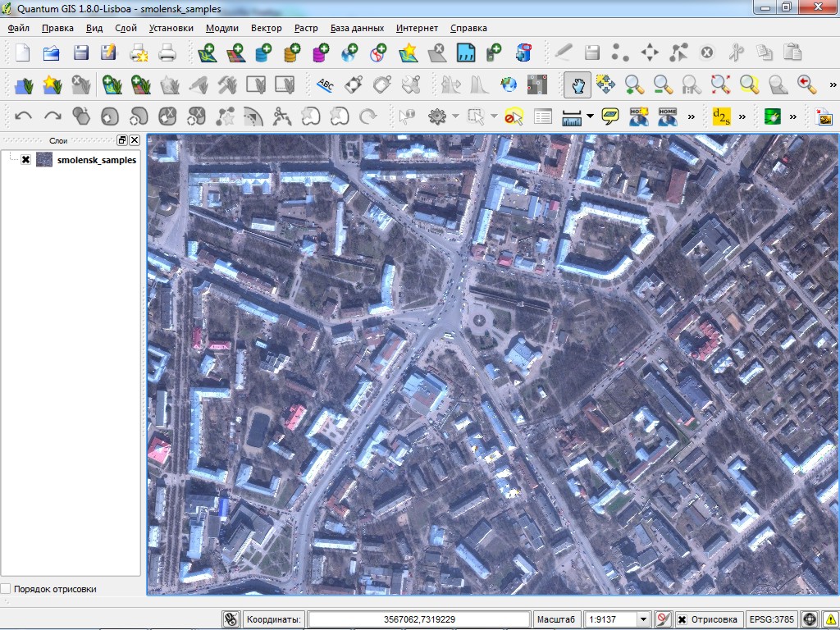Open the Слой menu
This screenshot has width=840, height=630.
pyautogui.click(x=126, y=28)
